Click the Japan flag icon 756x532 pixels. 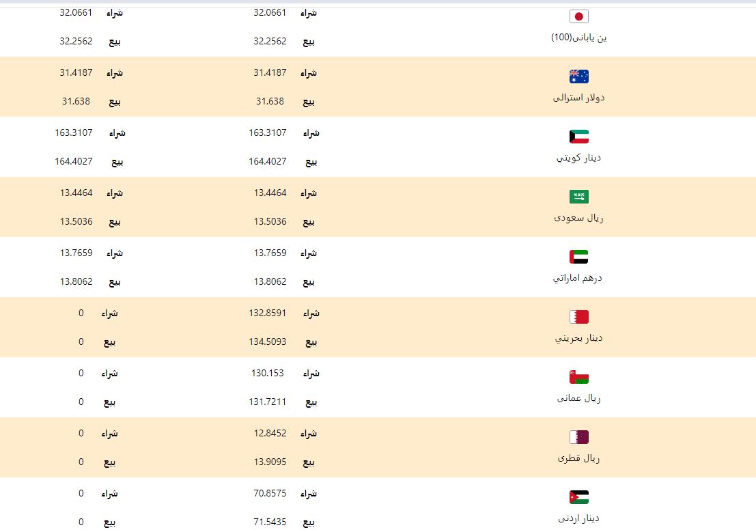click(578, 16)
